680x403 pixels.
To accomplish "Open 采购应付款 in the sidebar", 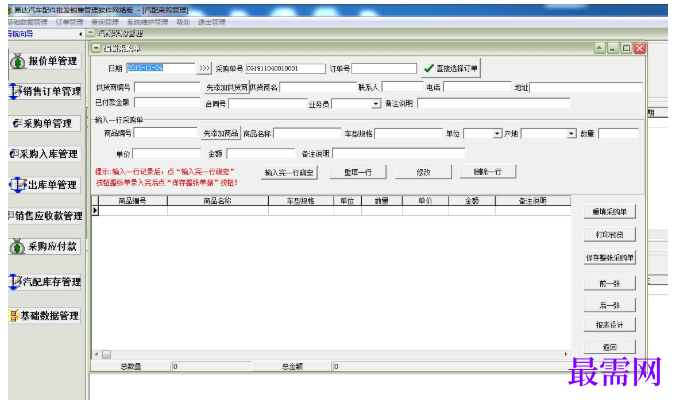I will point(45,247).
